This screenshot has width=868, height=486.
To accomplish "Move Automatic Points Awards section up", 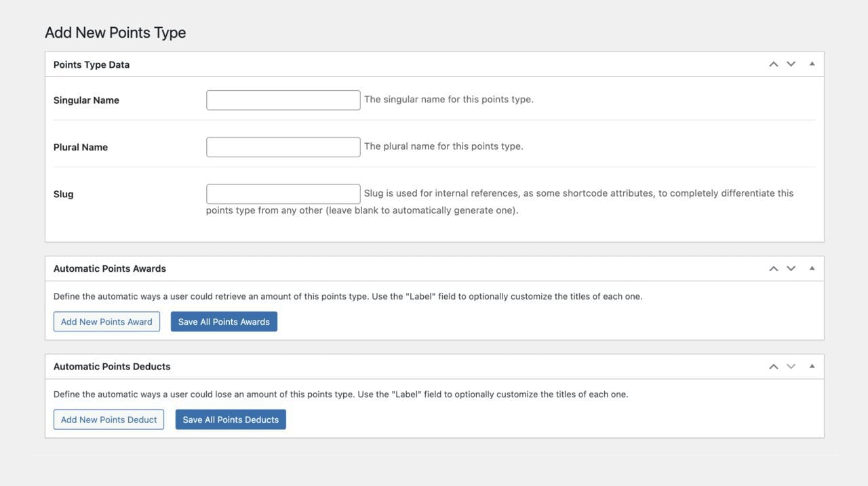I will (771, 267).
